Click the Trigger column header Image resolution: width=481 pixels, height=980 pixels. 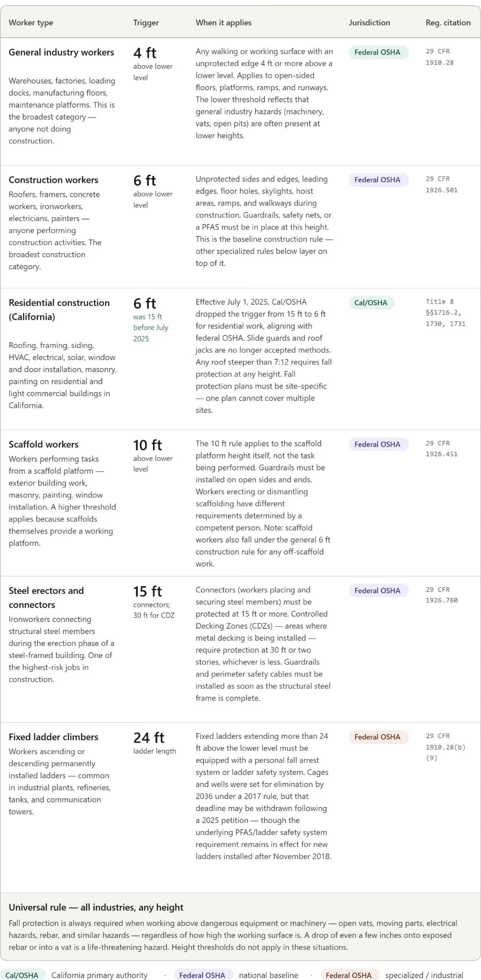pos(146,22)
